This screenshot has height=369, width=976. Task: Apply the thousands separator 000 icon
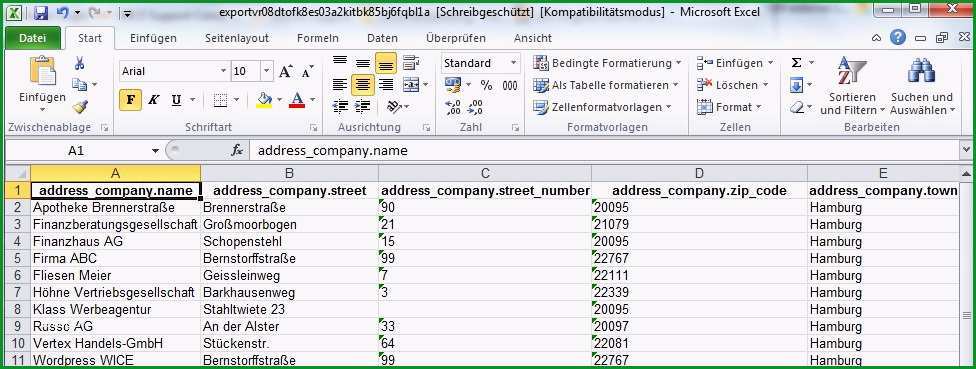coord(510,85)
